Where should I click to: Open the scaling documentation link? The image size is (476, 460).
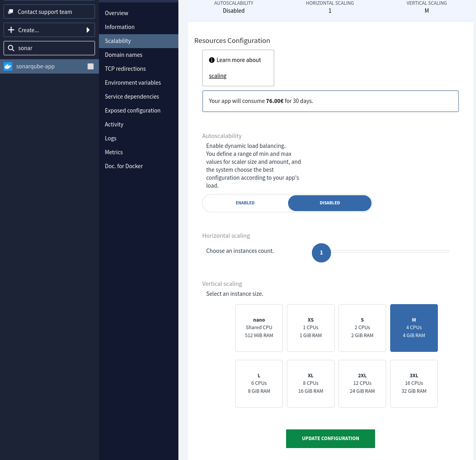click(217, 76)
